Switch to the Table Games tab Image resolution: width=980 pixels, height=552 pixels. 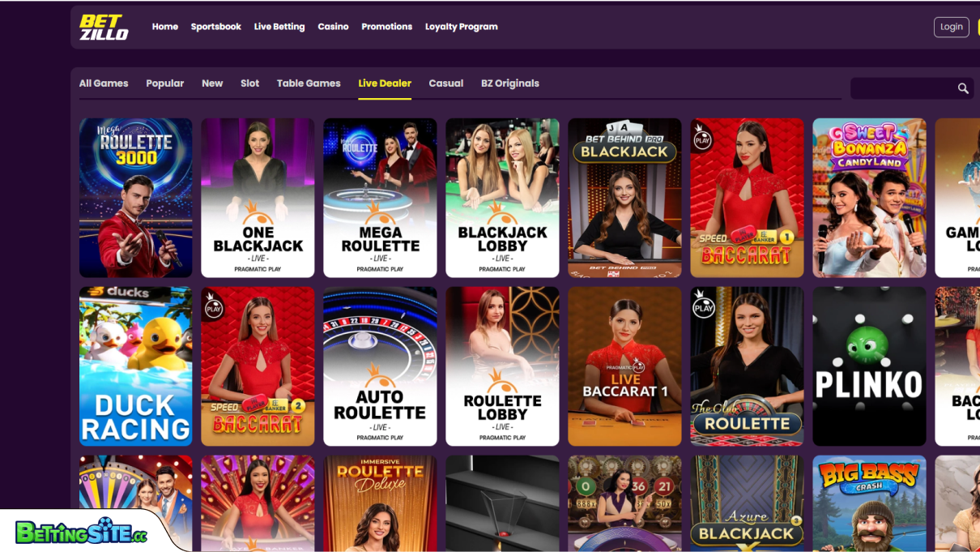[x=309, y=83]
